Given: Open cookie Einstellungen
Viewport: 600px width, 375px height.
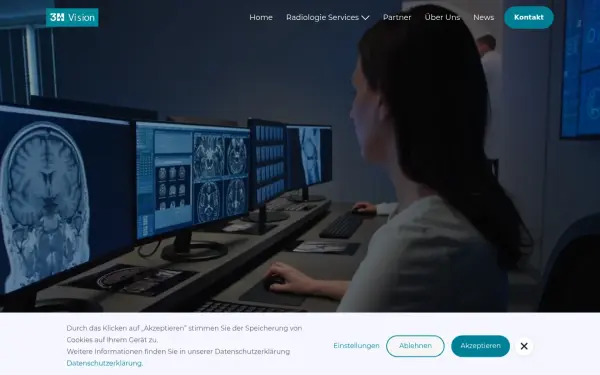Looking at the screenshot, I should 356,346.
